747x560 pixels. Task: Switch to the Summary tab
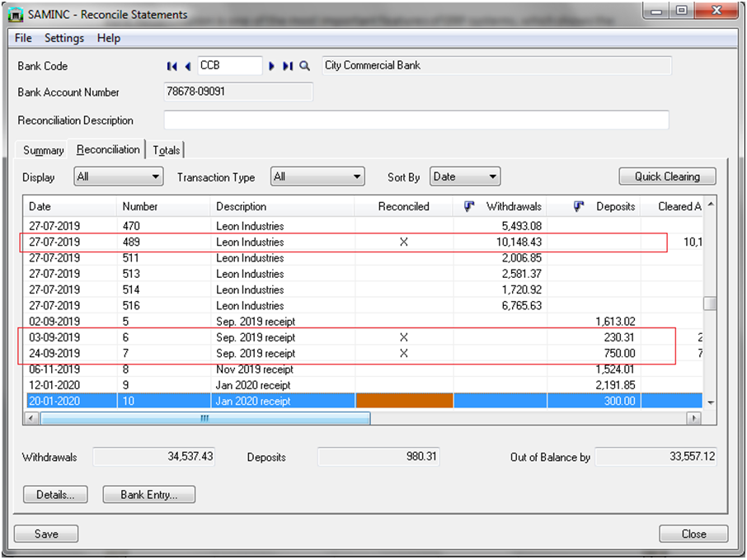tap(44, 150)
